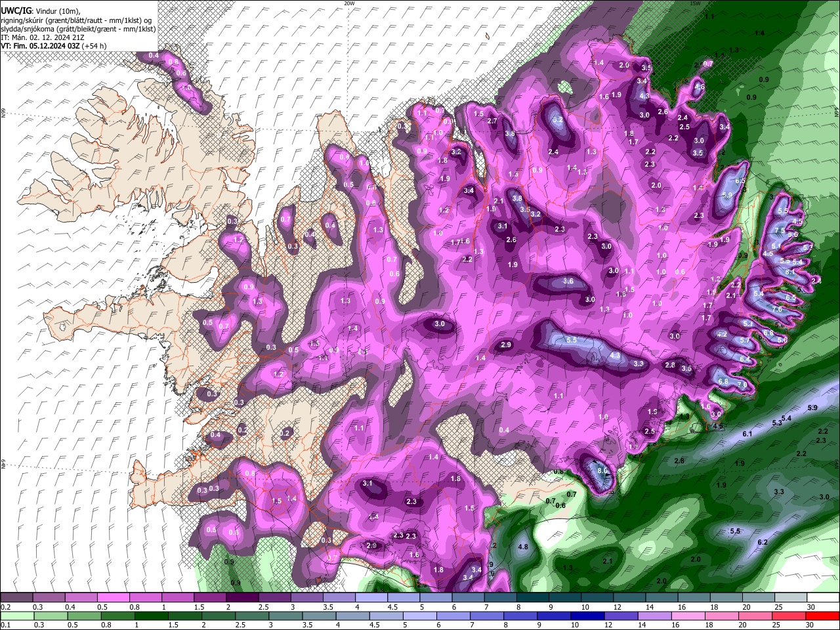Click the 2.7 value in the northern area
This screenshot has width=840, height=630.
click(x=492, y=121)
